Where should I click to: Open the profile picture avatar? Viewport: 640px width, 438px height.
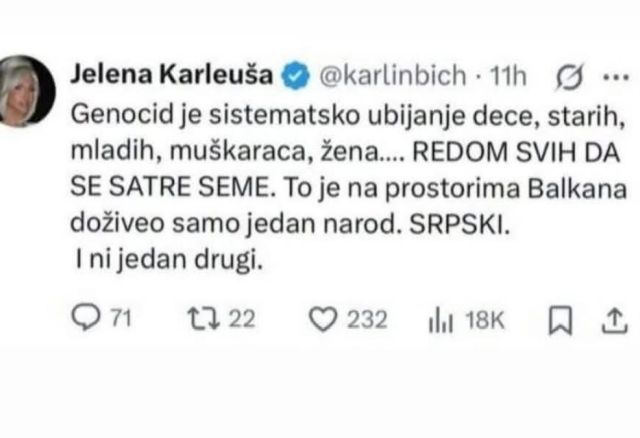click(x=25, y=90)
